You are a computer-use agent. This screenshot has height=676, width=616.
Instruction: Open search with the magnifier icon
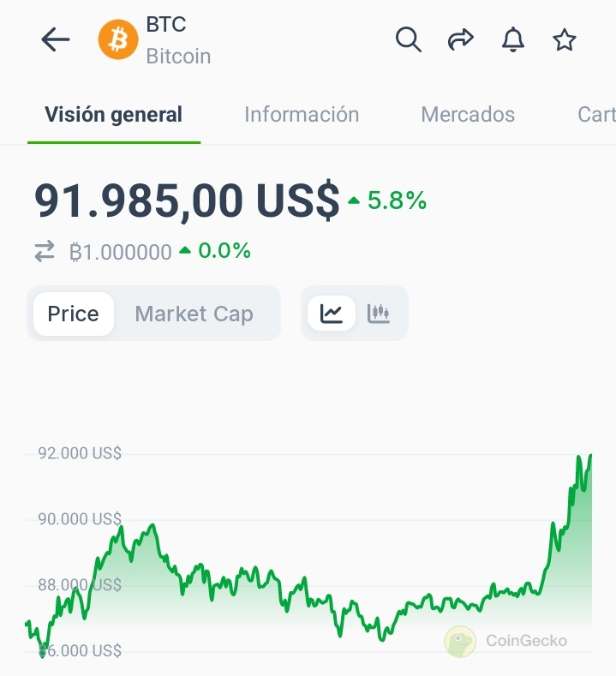click(408, 39)
